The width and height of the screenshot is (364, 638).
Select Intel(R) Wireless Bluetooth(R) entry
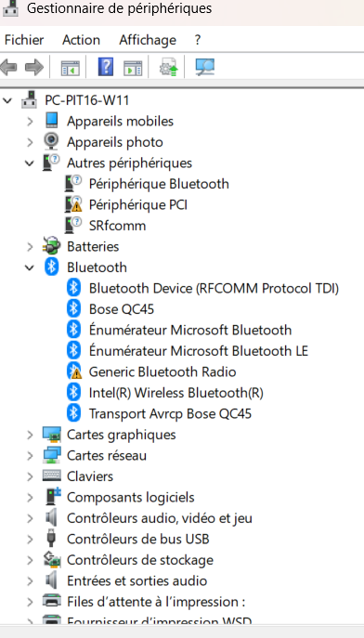[176, 393]
